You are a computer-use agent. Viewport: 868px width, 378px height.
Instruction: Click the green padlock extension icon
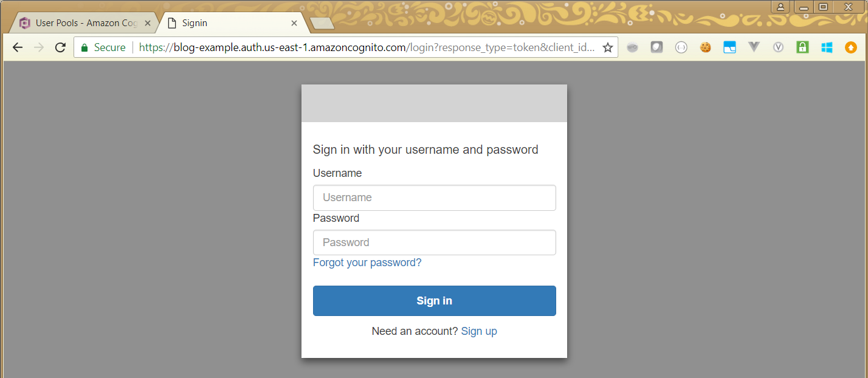[802, 47]
